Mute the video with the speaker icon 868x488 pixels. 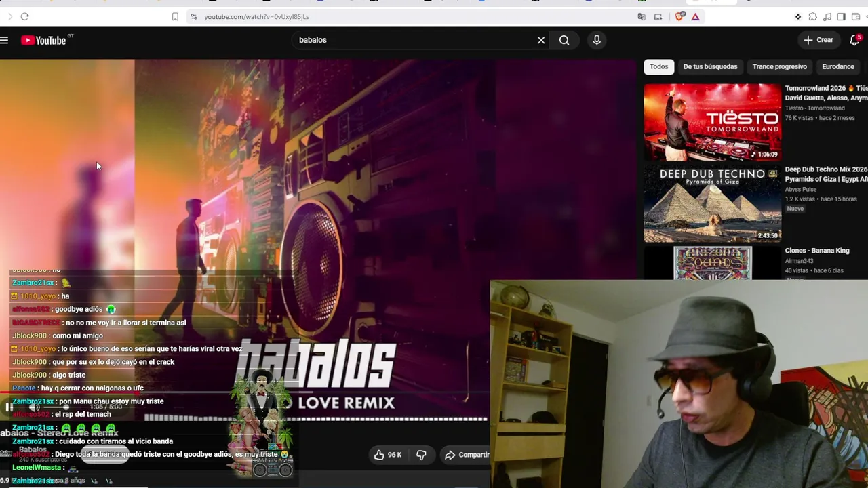coord(34,407)
